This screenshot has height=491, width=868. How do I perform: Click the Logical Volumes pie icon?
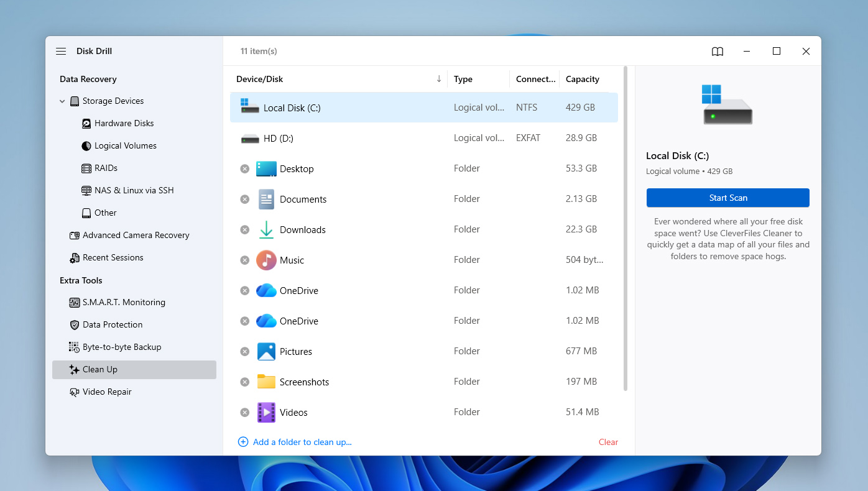point(86,146)
